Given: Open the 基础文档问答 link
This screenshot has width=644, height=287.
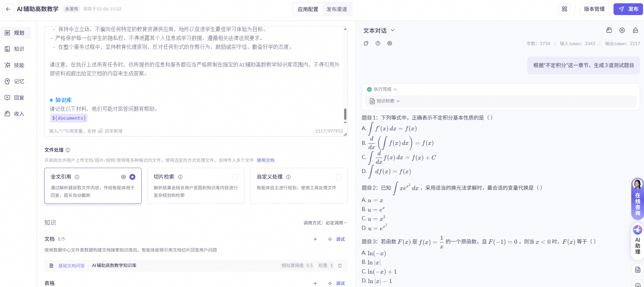Looking at the screenshot, I should (x=71, y=266).
